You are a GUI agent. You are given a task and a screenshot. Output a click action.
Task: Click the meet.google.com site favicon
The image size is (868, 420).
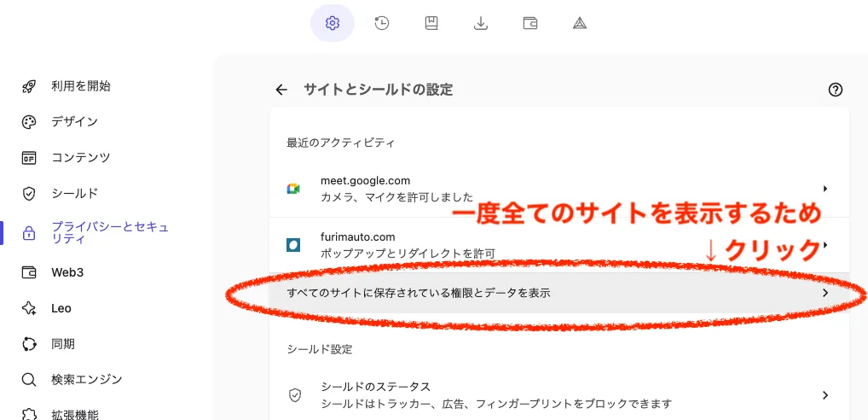293,189
